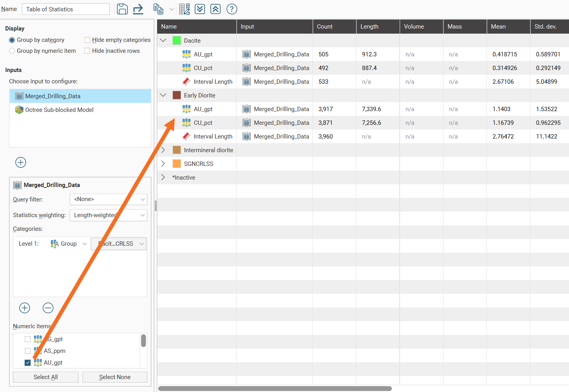Click the Export arrow icon in toolbar
This screenshot has width=569, height=392.
[138, 9]
